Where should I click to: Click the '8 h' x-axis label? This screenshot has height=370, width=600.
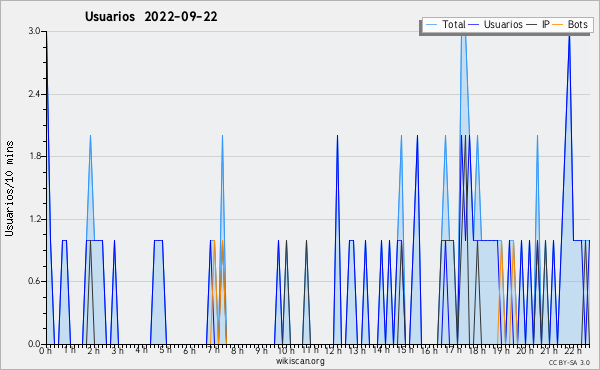237,350
